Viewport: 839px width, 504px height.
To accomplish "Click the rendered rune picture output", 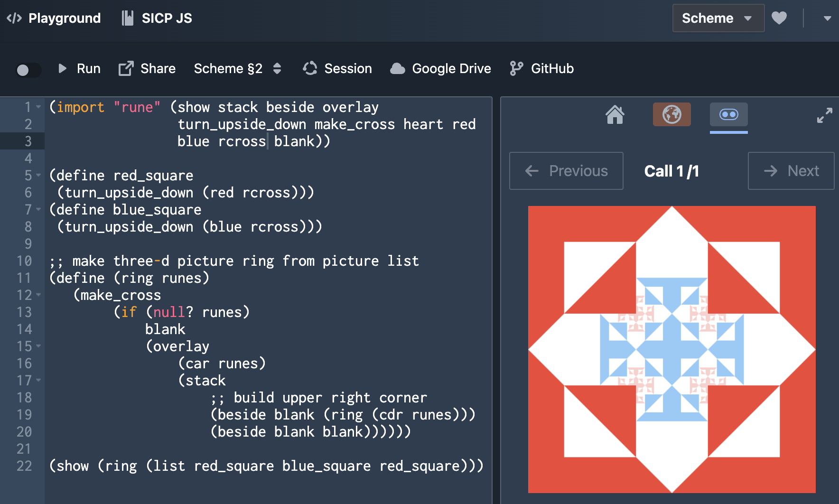I will pos(671,349).
